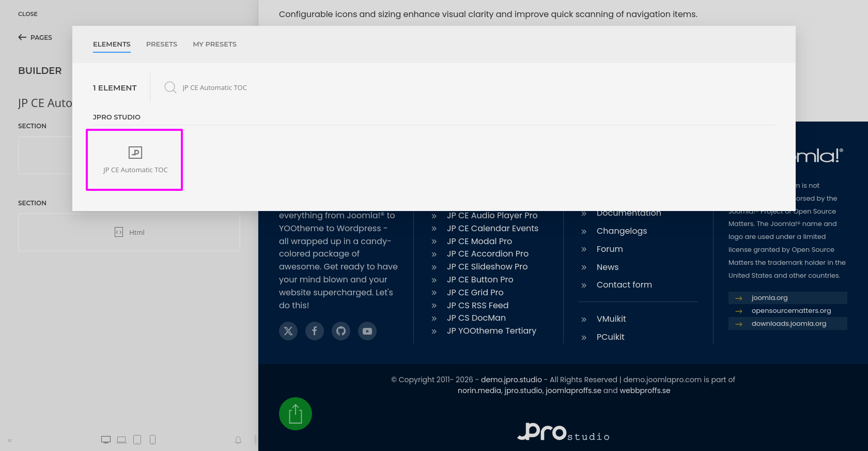Switch to the Presets tab
The height and width of the screenshot is (451, 868).
161,44
